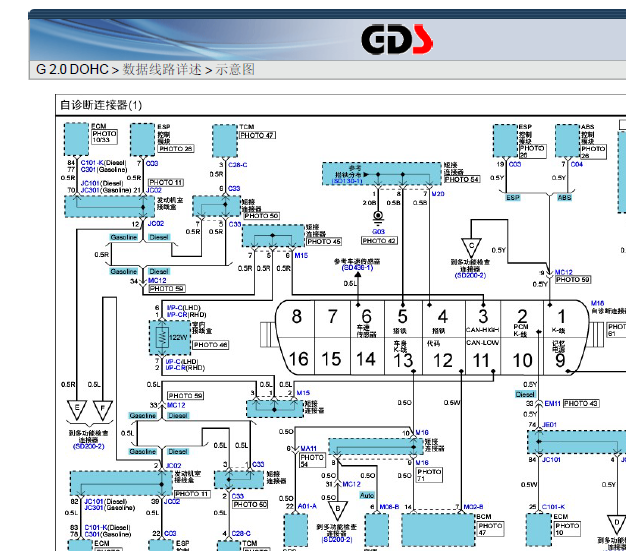Click the triangle C connector symbol
The height and width of the screenshot is (551, 626).
(x=471, y=248)
